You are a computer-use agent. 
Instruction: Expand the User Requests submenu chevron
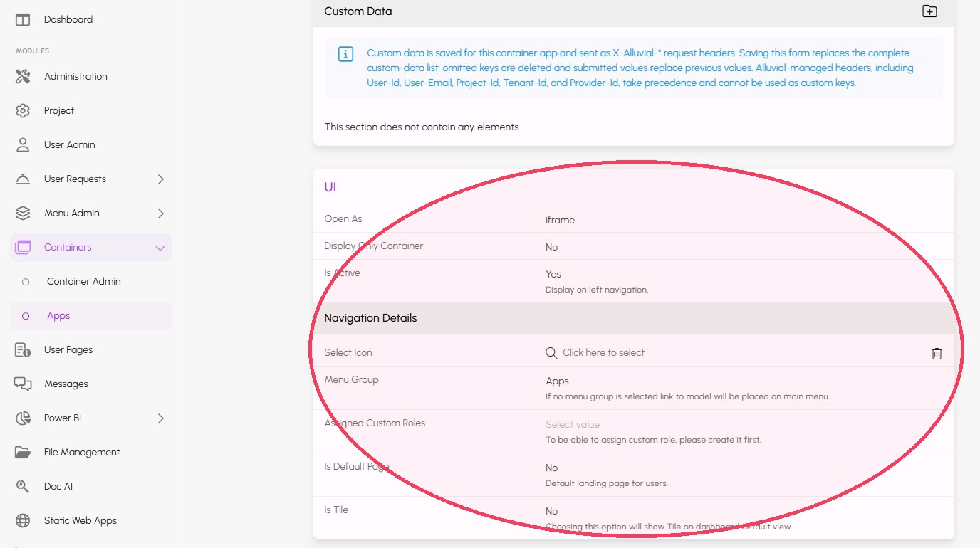pos(160,179)
